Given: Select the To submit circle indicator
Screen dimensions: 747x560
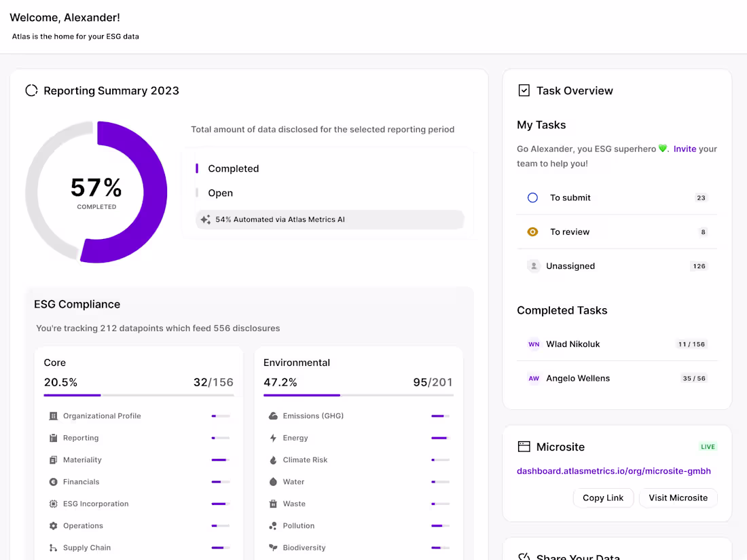Looking at the screenshot, I should [x=533, y=198].
